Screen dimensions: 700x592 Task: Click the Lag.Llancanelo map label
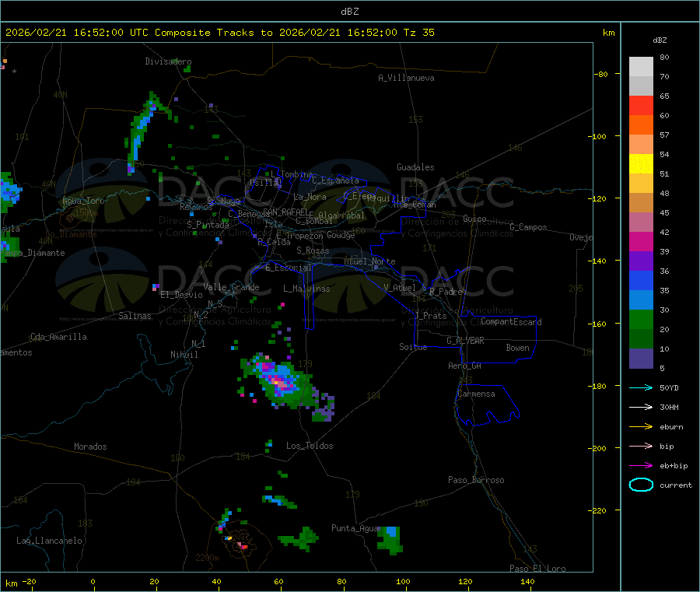[x=49, y=541]
